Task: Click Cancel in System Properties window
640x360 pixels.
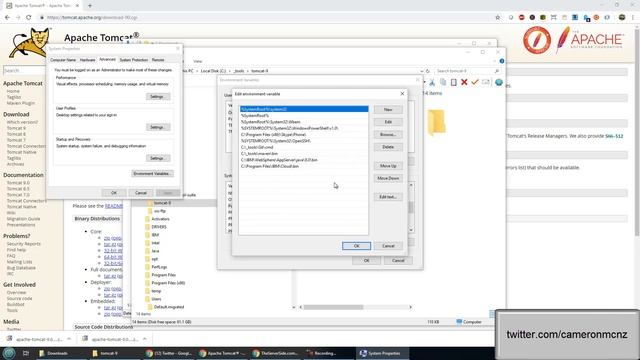Action: (141, 193)
